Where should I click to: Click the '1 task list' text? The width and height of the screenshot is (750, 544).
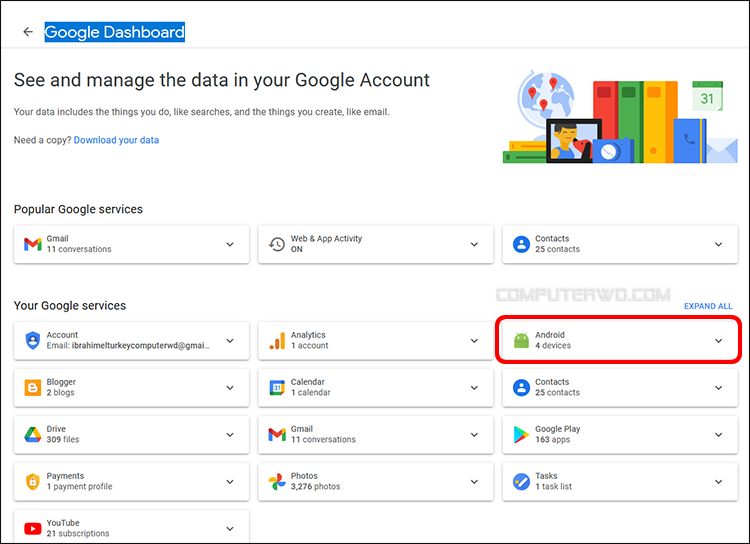pos(553,487)
